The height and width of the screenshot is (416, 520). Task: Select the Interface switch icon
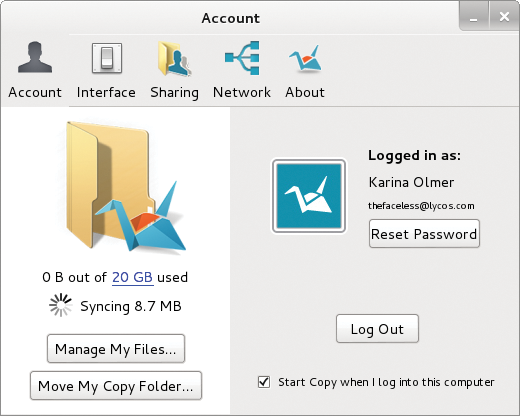(x=107, y=58)
